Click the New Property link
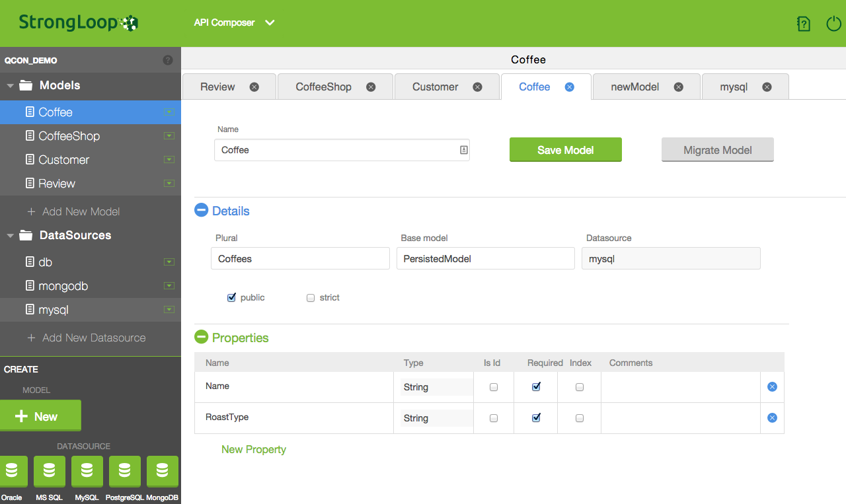This screenshot has width=846, height=504. [x=254, y=449]
